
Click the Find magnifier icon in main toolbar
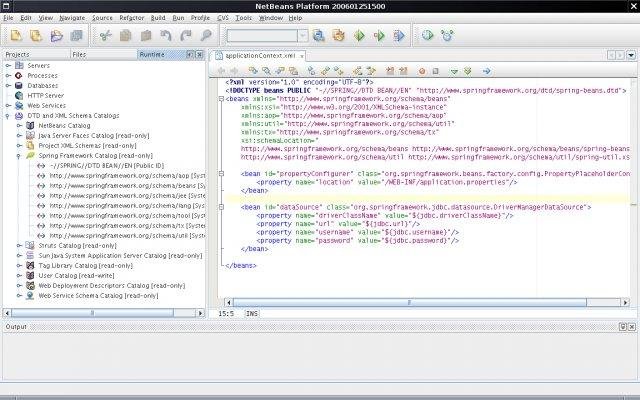tap(206, 36)
